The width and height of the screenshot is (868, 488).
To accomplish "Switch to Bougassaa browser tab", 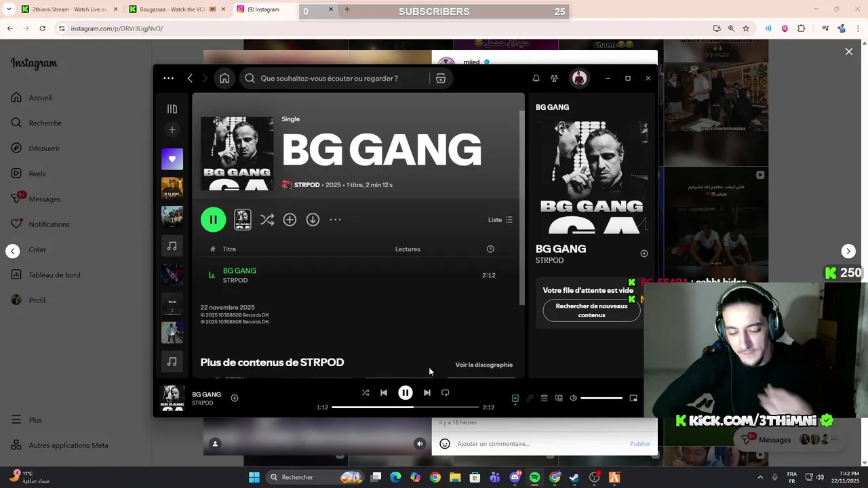I will [178, 9].
